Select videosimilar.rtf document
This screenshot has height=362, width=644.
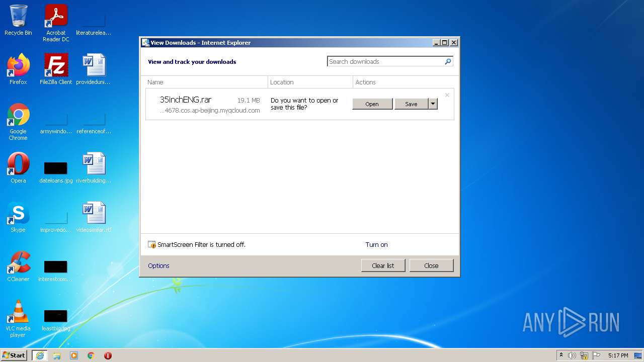94,217
